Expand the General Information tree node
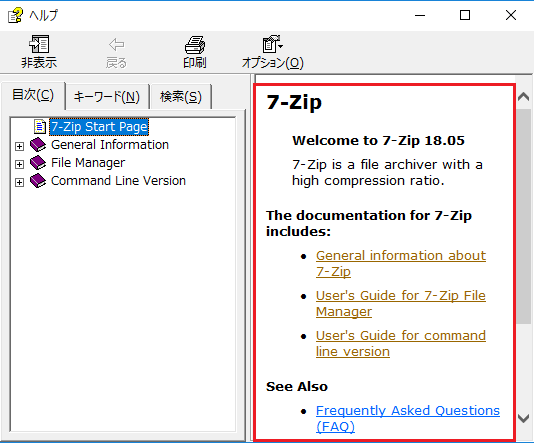The image size is (534, 443). [19, 146]
